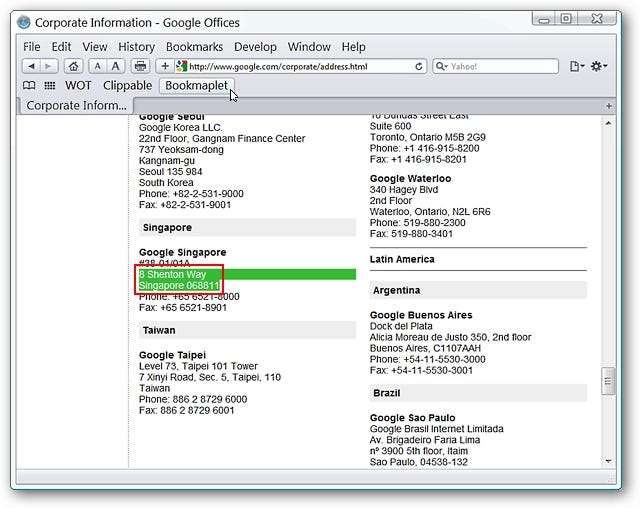Reload the page with refresh icon
640x508 pixels.
pos(419,66)
